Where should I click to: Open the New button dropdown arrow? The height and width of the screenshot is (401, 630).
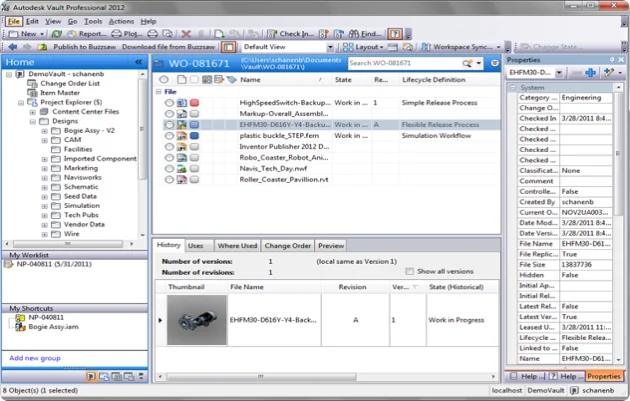coord(42,34)
